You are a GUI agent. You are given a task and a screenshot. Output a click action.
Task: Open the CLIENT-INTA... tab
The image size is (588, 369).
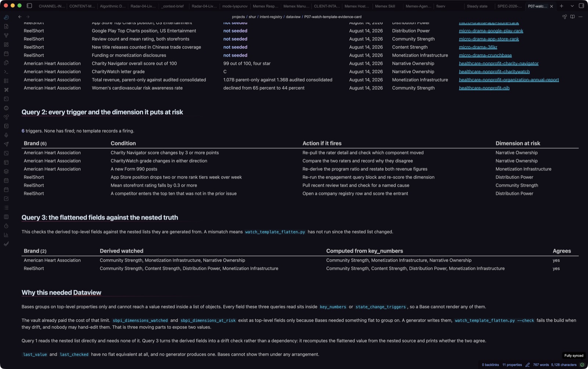[x=327, y=6]
